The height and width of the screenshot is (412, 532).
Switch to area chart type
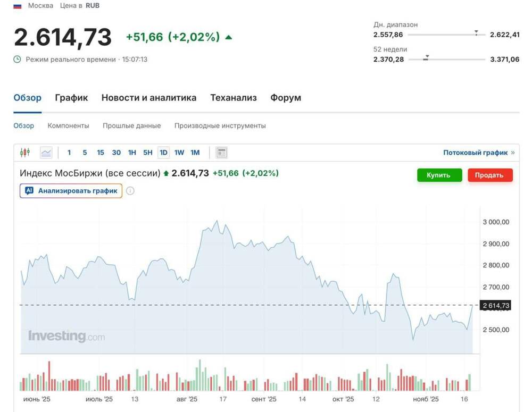click(x=46, y=153)
